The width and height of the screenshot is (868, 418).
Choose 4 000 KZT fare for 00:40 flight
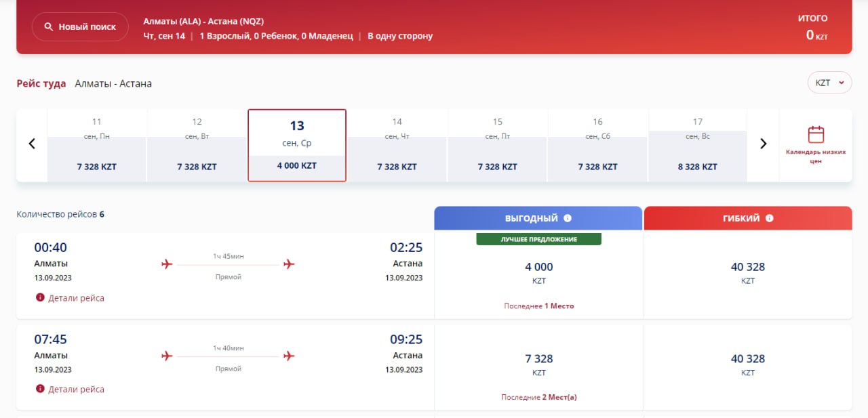pyautogui.click(x=538, y=273)
